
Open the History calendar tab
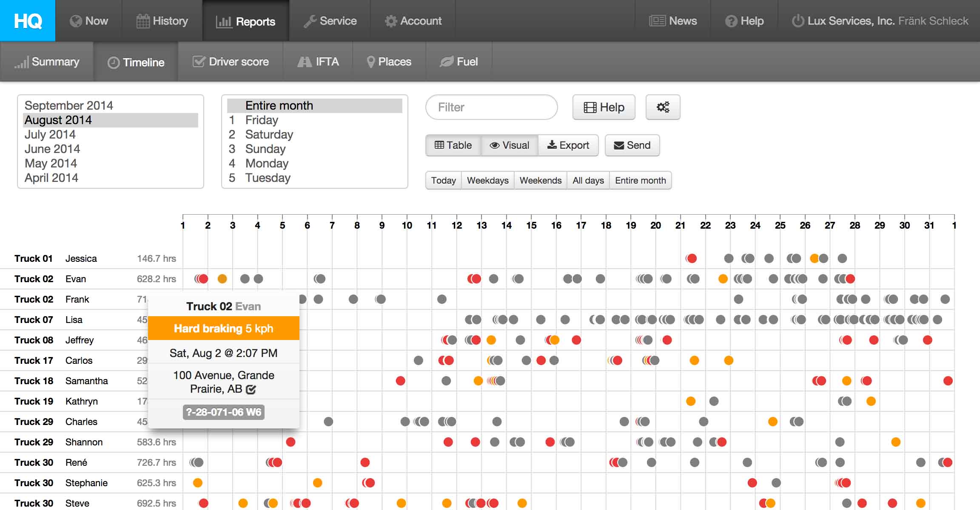pyautogui.click(x=162, y=21)
